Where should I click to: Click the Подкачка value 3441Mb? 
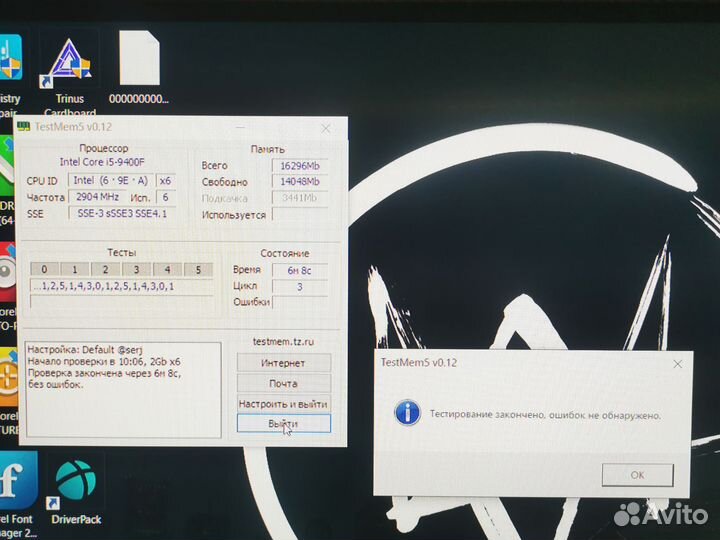click(x=300, y=198)
